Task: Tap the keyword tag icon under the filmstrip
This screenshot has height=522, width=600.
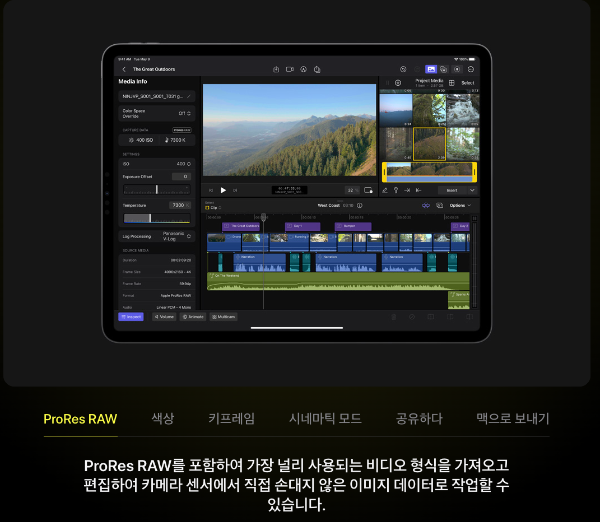Action: pyautogui.click(x=396, y=190)
